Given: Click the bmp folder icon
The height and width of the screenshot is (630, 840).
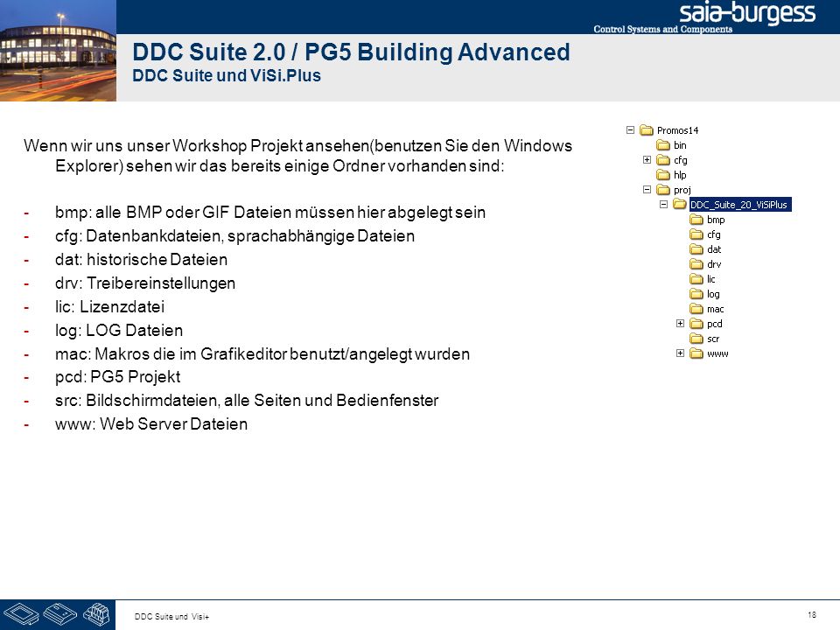Looking at the screenshot, I should [696, 219].
